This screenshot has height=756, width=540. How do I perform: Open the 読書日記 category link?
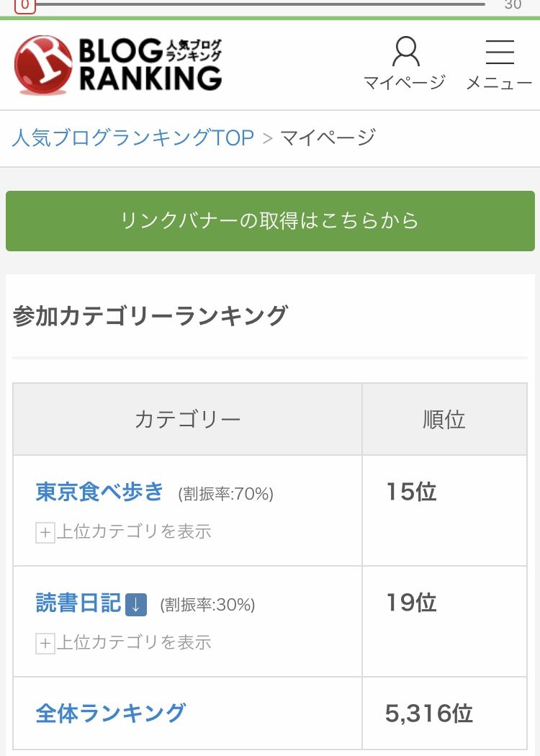[78, 603]
